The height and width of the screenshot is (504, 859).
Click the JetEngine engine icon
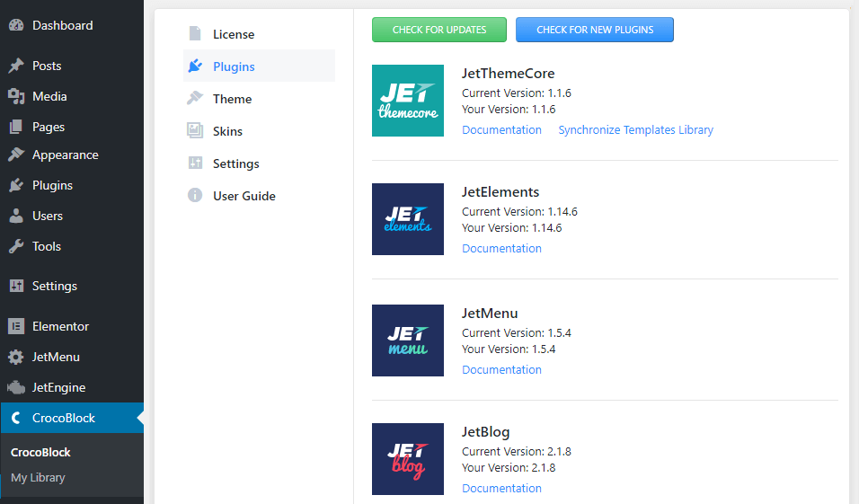(16, 388)
